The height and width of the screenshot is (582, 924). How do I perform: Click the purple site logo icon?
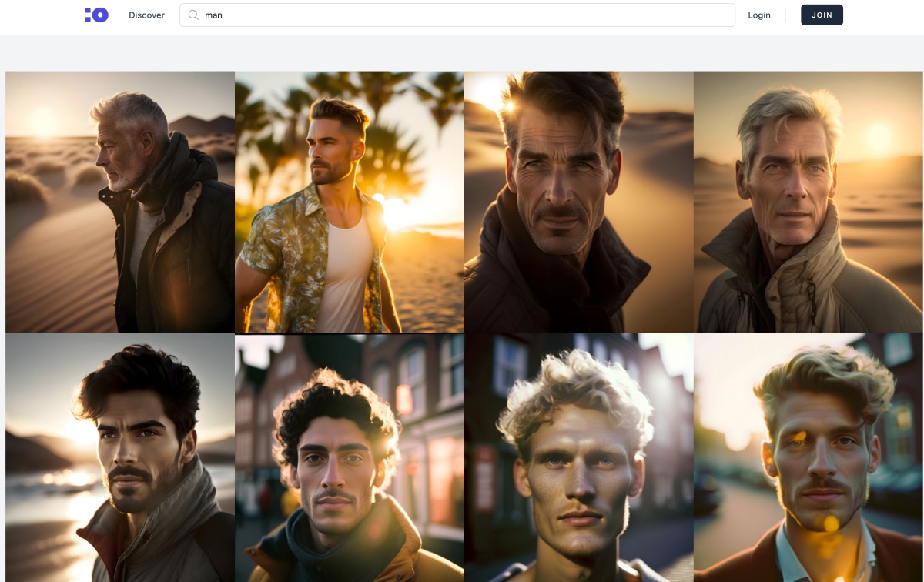(96, 15)
